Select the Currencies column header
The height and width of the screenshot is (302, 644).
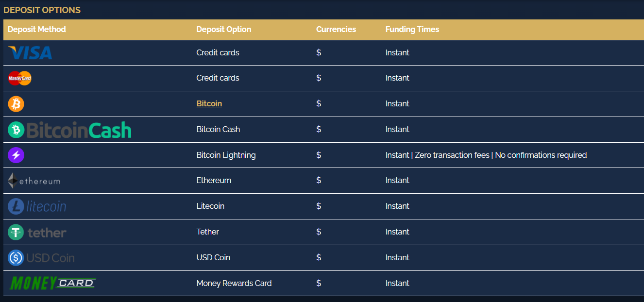(336, 29)
